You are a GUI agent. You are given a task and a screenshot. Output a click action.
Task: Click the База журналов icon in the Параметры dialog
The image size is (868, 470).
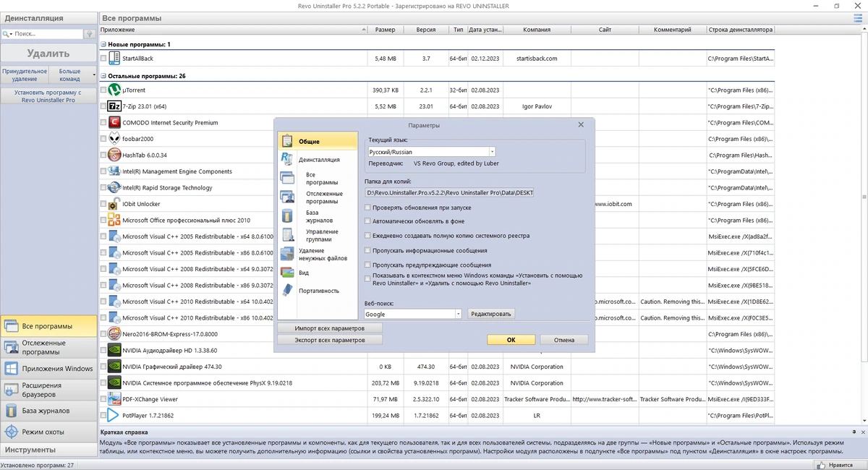click(287, 216)
